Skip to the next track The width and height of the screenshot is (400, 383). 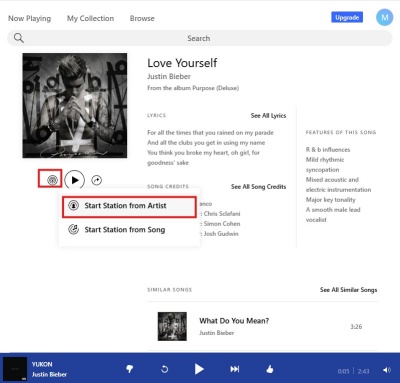click(x=235, y=369)
